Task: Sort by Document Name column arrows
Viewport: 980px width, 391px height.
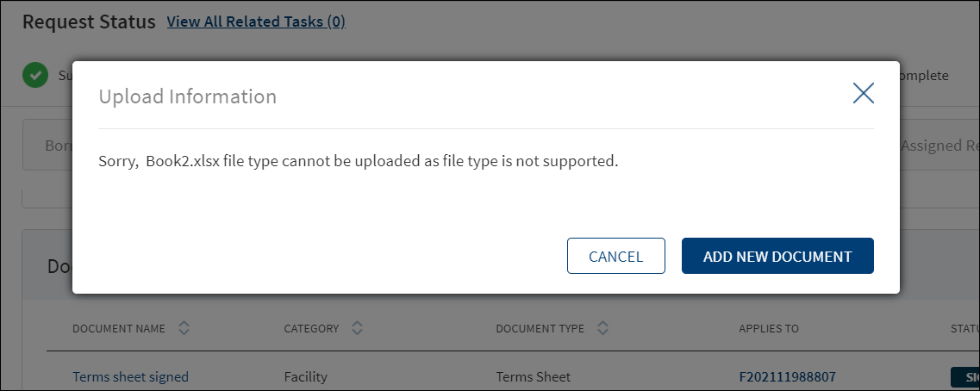Action: [x=184, y=328]
